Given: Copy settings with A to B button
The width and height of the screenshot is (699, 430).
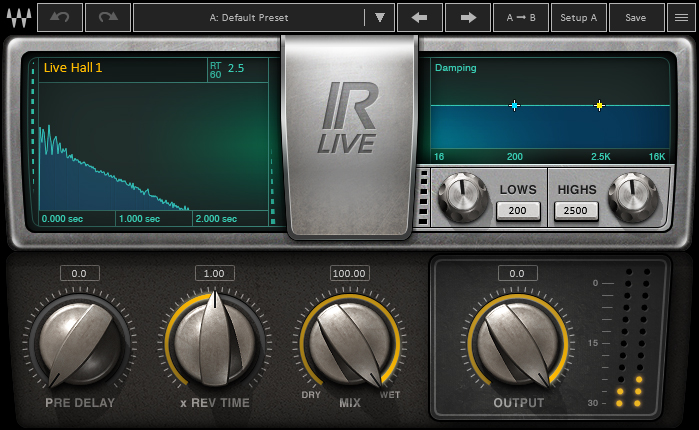Looking at the screenshot, I should point(521,18).
